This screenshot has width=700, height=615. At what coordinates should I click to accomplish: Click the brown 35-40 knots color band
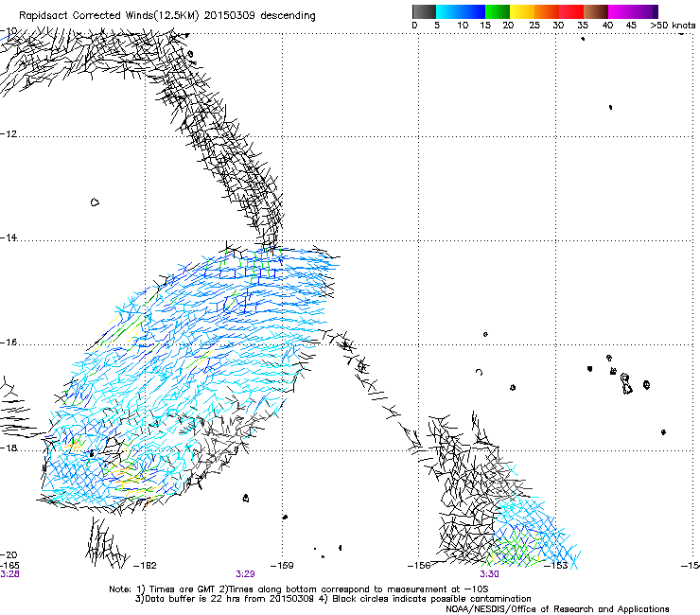pyautogui.click(x=596, y=11)
